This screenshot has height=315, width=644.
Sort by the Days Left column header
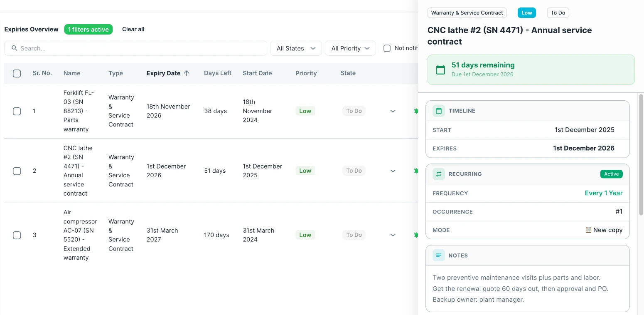pyautogui.click(x=218, y=73)
